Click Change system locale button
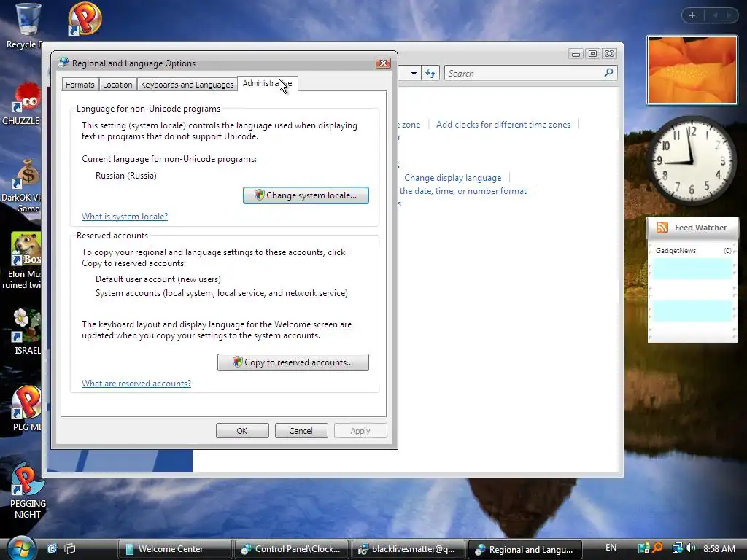Screen dimensions: 747x560 pyautogui.click(x=306, y=195)
